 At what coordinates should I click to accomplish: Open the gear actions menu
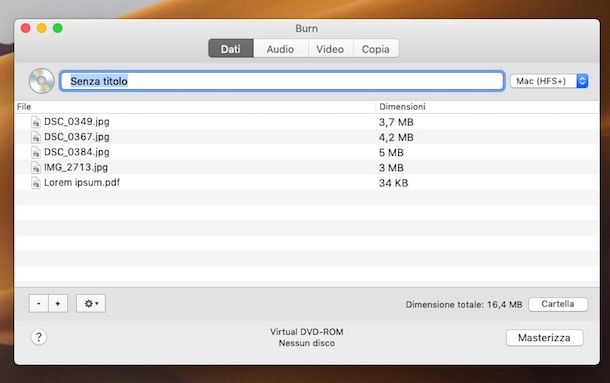91,303
